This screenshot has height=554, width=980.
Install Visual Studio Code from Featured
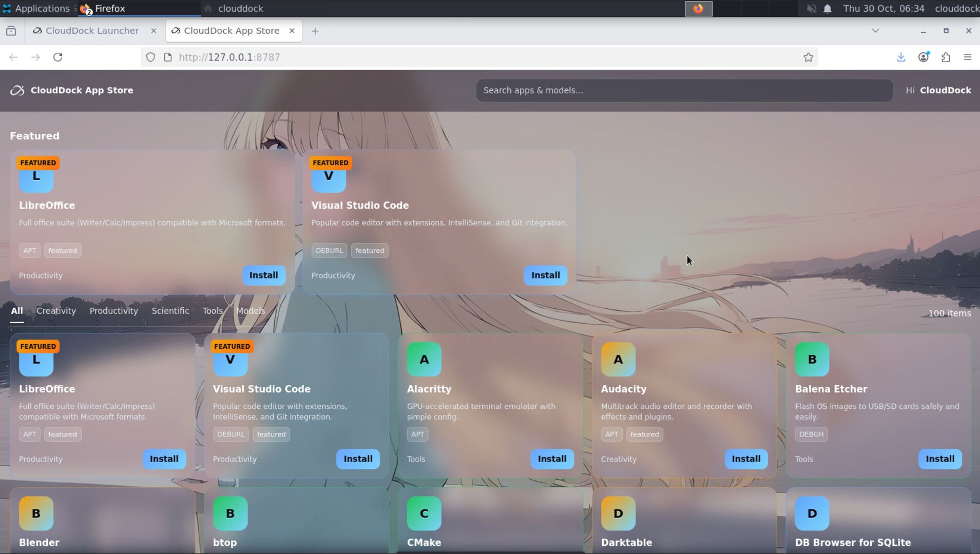545,275
